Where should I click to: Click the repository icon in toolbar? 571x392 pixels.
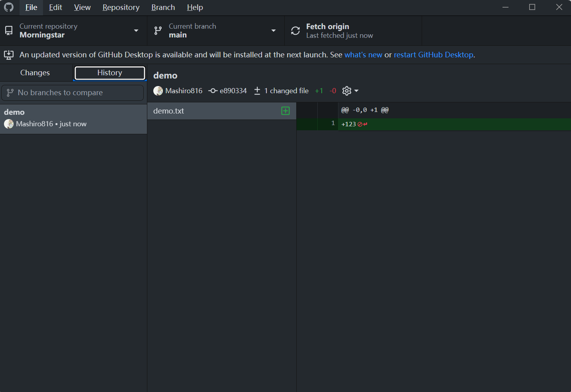point(9,31)
